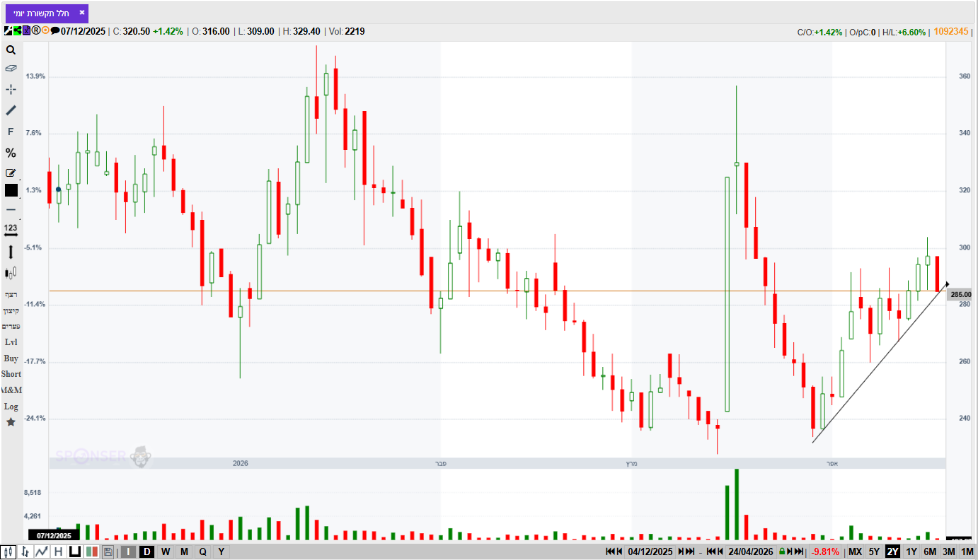This screenshot has height=560, width=978.
Task: Pick the line thickness dash option
Action: (x=11, y=209)
